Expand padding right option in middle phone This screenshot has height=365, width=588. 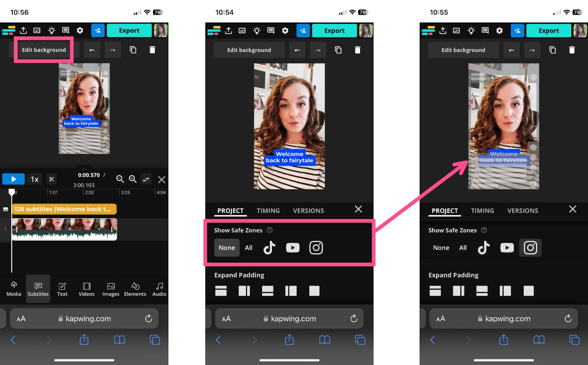tap(244, 291)
